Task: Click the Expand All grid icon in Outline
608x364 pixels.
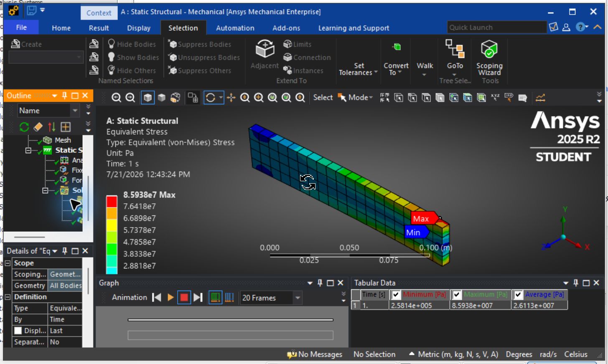Action: click(66, 127)
